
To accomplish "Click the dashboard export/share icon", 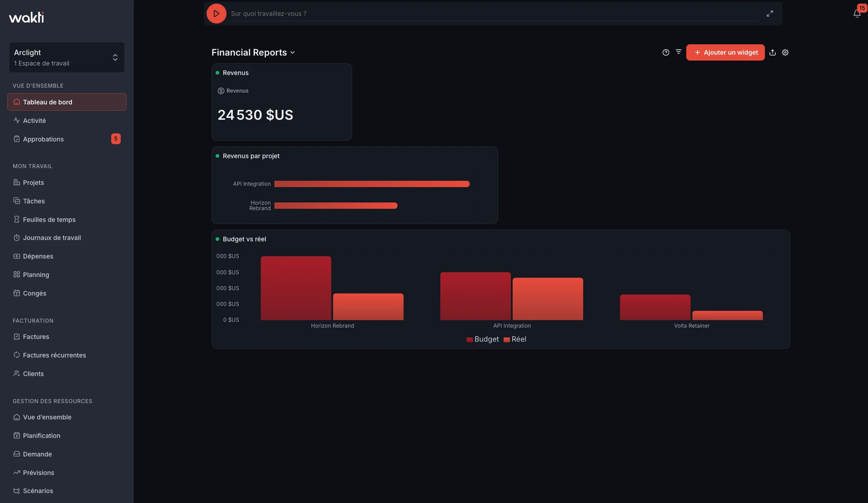I will 773,52.
